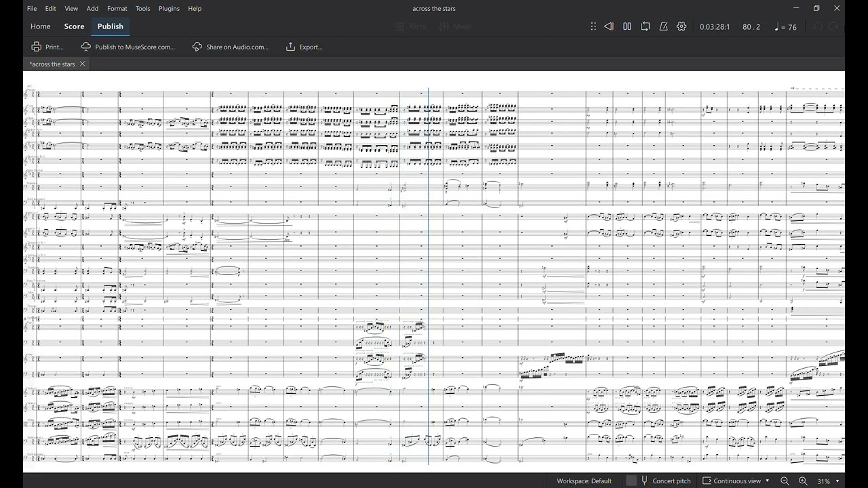The height and width of the screenshot is (488, 868).
Task: Restore down the MuseScore window
Action: pos(816,8)
